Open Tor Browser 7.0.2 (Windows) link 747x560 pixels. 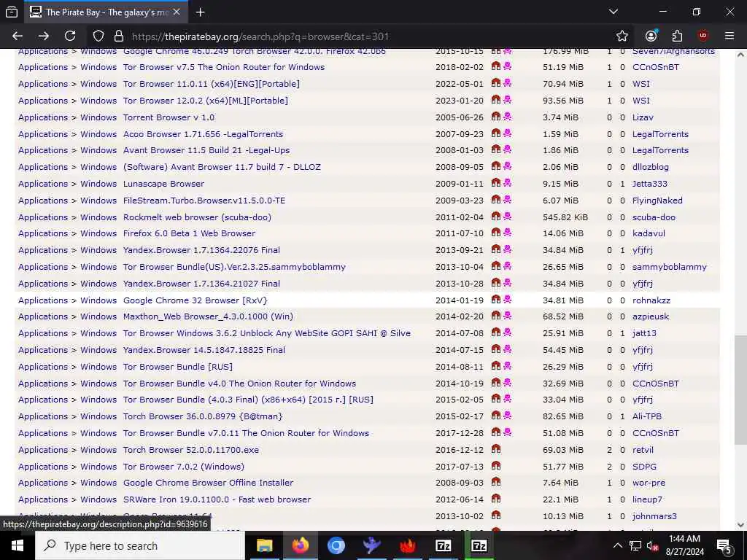pyautogui.click(x=183, y=467)
